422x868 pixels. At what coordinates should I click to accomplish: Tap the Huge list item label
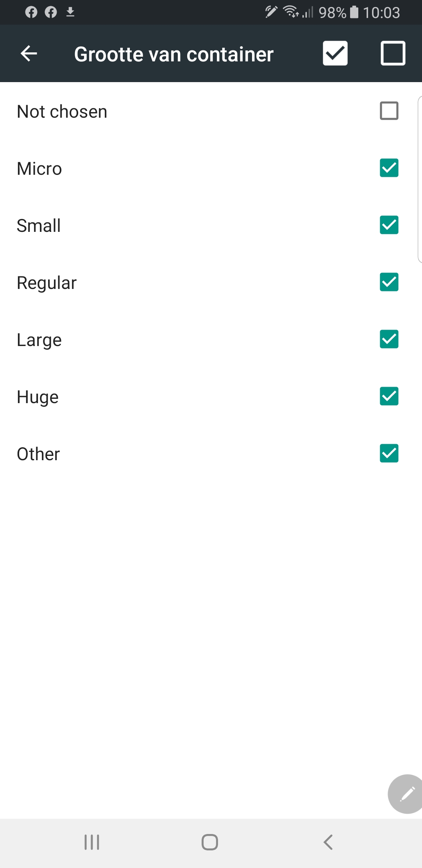click(38, 397)
